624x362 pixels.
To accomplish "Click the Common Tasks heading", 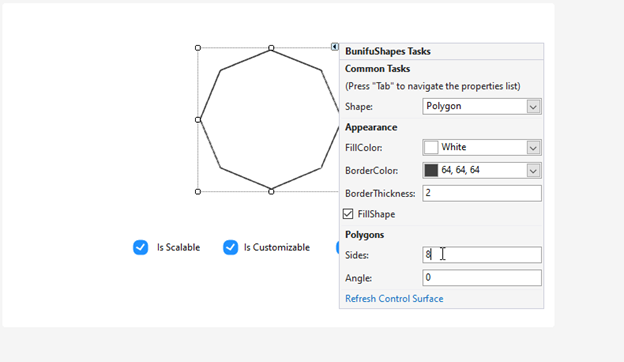I will click(x=377, y=69).
